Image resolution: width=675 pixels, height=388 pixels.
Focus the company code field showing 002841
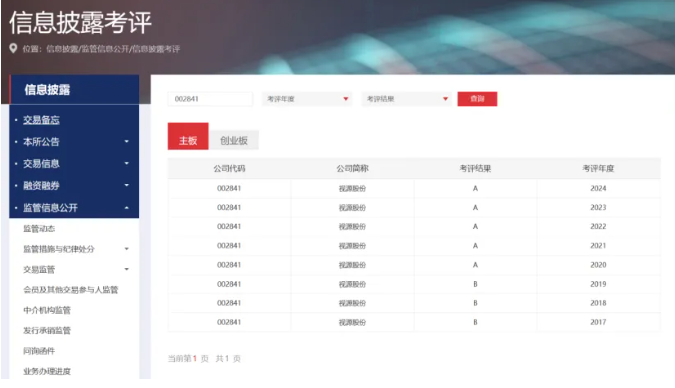210,99
